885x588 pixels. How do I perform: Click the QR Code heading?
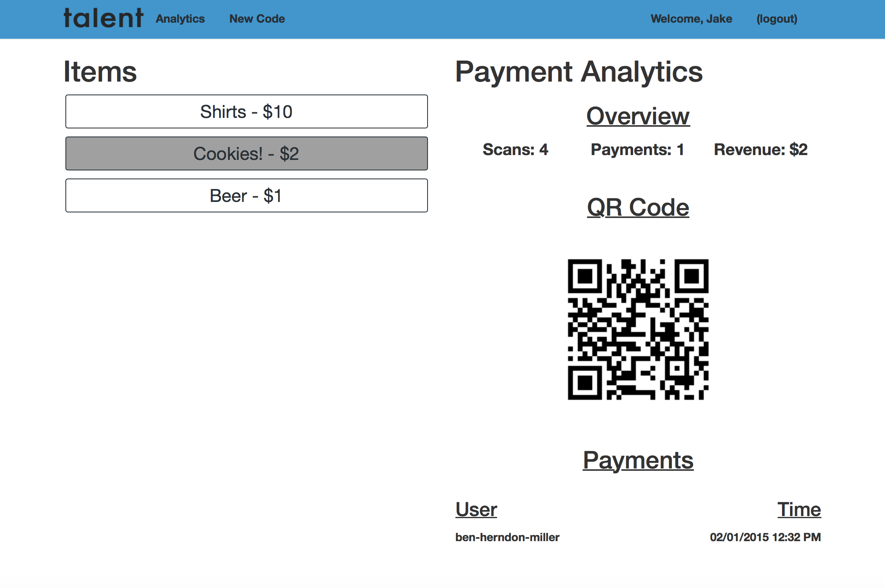pyautogui.click(x=638, y=208)
